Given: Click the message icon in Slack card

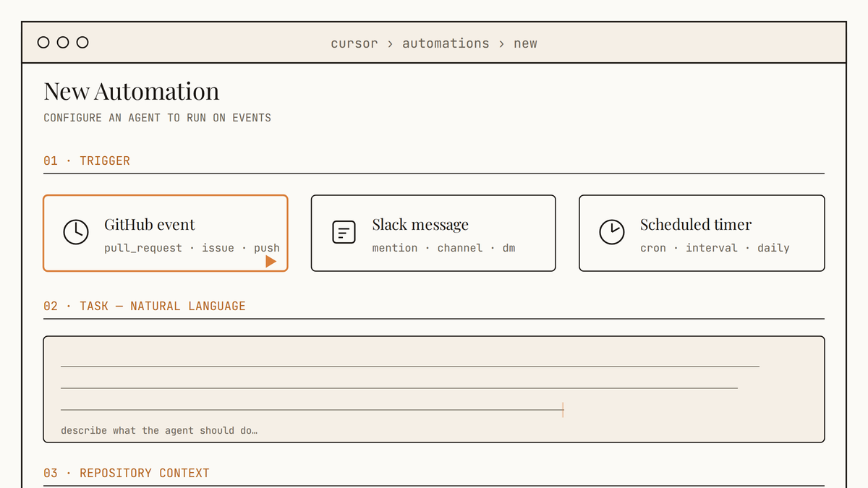Looking at the screenshot, I should tap(344, 232).
